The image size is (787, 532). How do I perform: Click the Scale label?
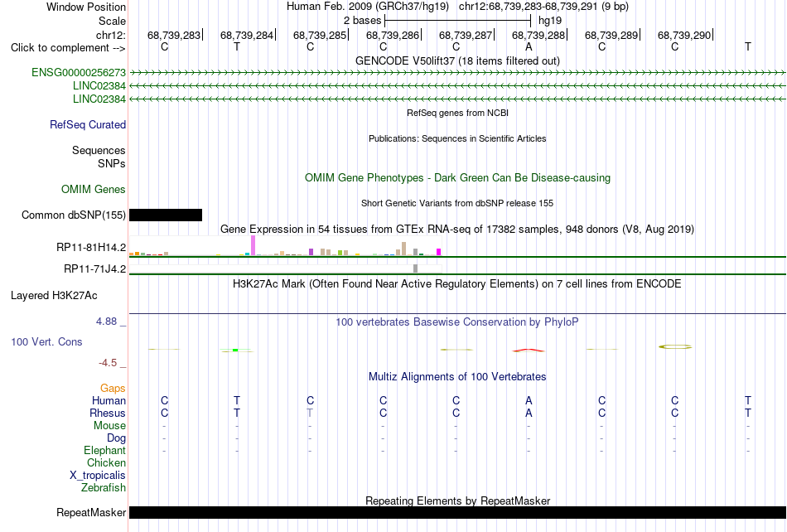click(x=112, y=21)
